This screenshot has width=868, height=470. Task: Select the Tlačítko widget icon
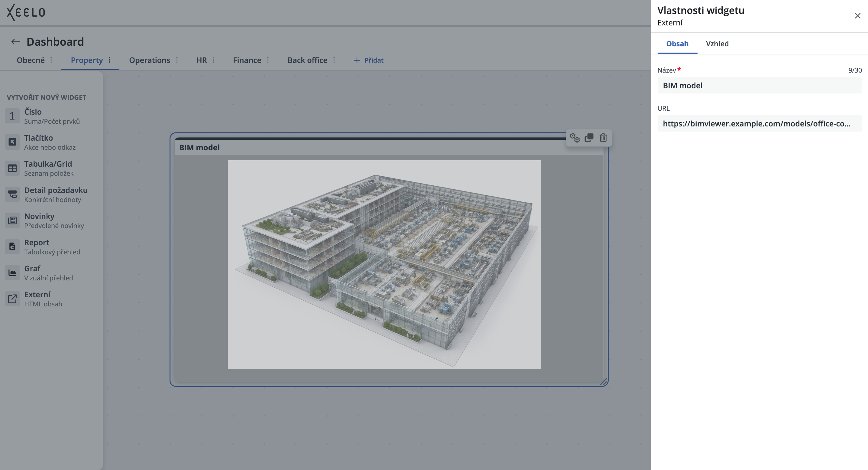click(x=12, y=142)
